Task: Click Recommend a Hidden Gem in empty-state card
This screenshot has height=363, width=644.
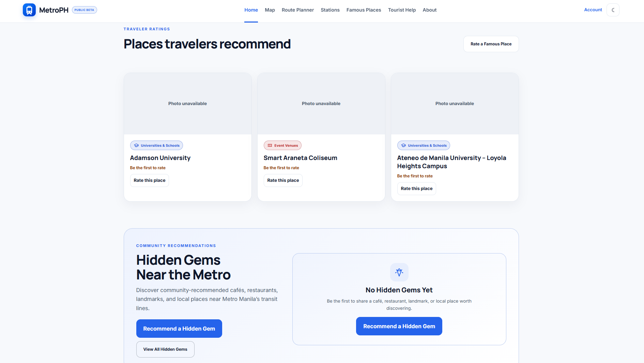Action: coord(399,326)
